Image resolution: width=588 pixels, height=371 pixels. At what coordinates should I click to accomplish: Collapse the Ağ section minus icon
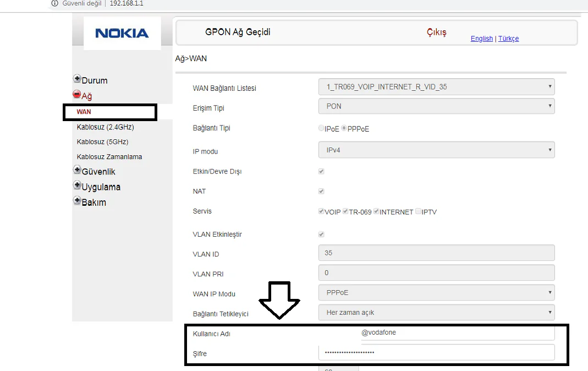pyautogui.click(x=77, y=93)
